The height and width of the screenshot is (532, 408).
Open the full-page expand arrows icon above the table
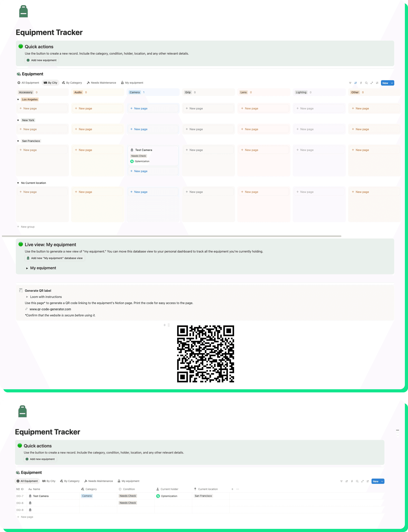(362, 481)
